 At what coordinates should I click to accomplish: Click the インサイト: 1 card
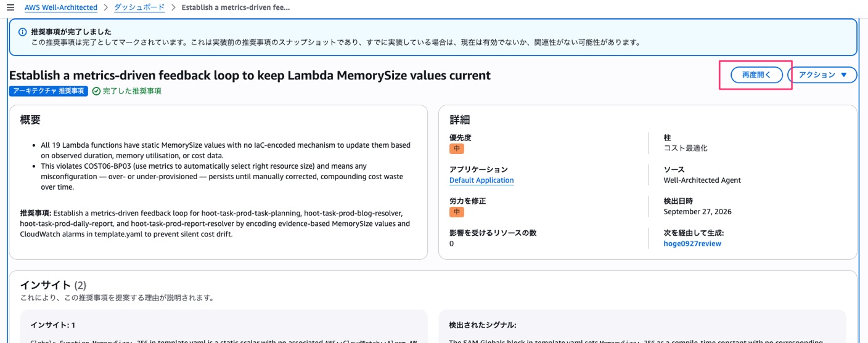point(218,326)
